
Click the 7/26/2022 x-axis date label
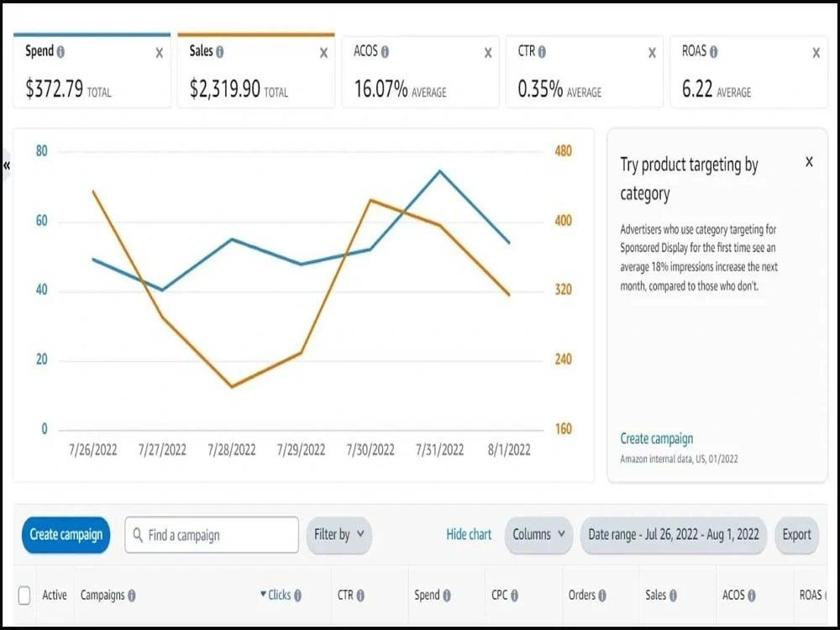(92, 449)
